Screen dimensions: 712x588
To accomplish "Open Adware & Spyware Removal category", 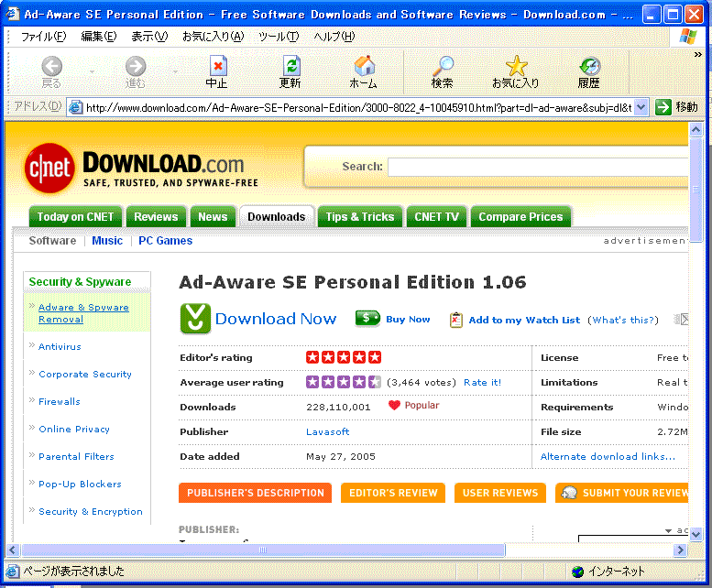I will [x=83, y=313].
